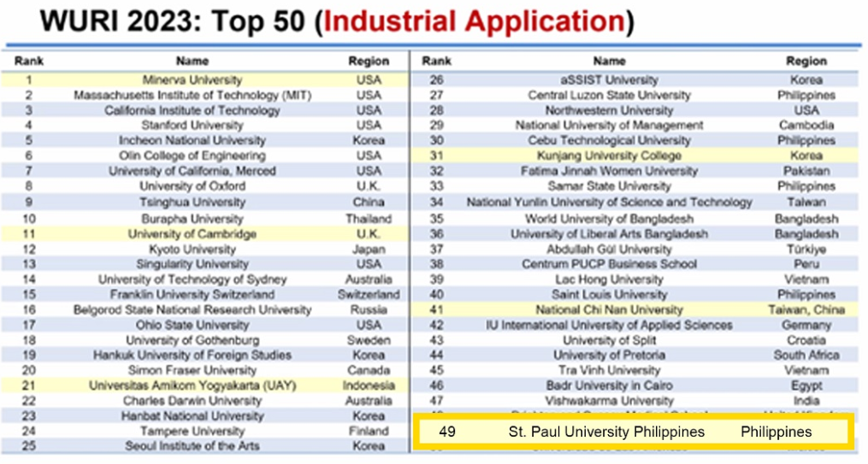Select "Burapha University" row

point(205,219)
